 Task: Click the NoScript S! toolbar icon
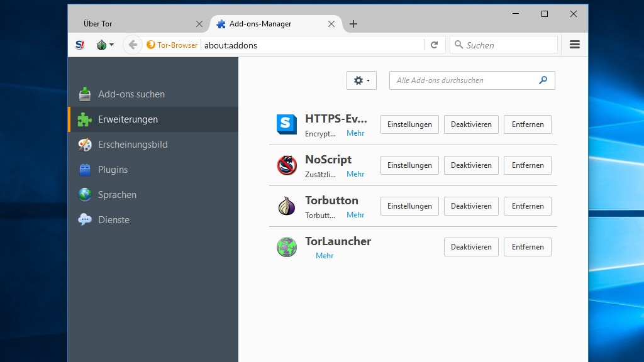click(x=80, y=45)
